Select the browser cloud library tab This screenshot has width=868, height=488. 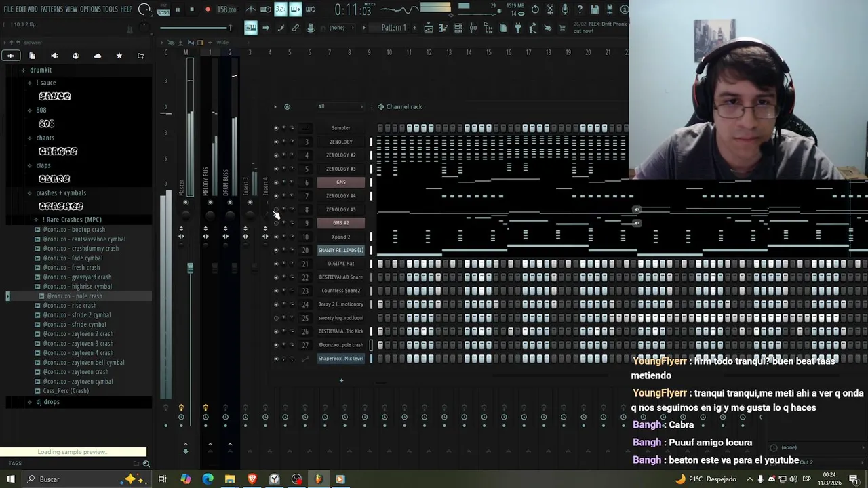pyautogui.click(x=98, y=56)
